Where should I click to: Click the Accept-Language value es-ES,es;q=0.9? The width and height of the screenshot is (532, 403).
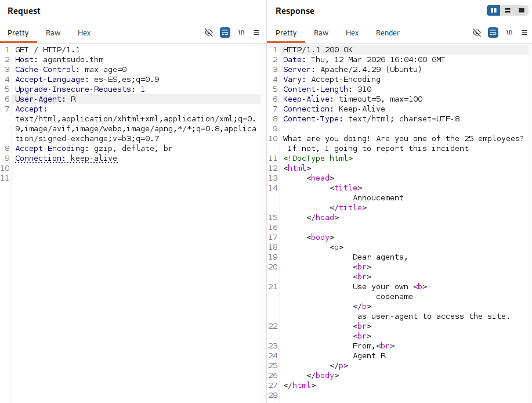point(126,80)
